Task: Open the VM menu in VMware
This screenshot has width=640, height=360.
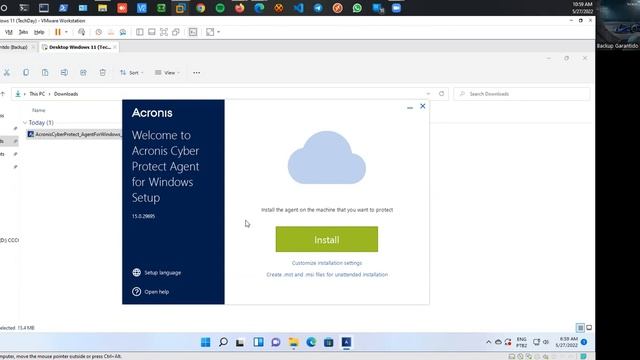Action: click(x=9, y=32)
